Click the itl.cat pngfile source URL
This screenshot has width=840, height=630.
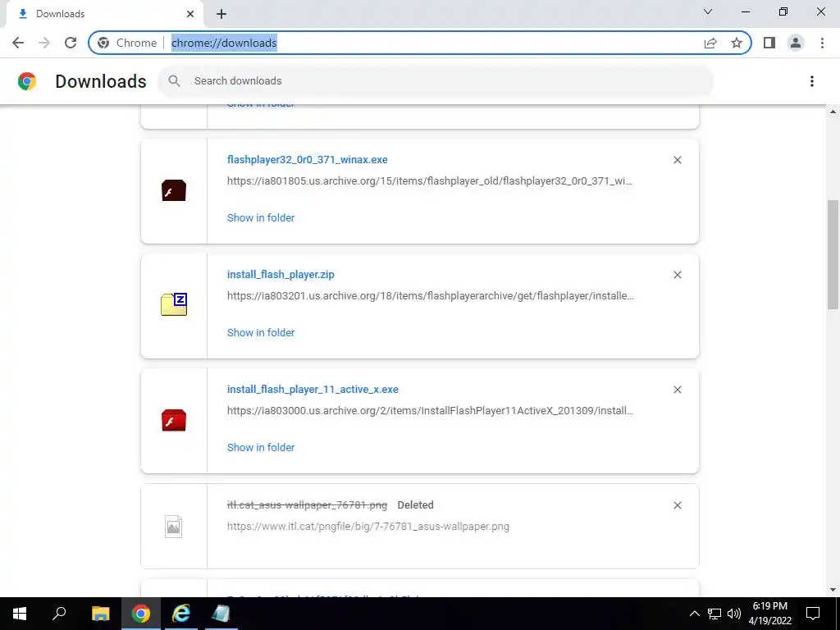click(x=368, y=527)
